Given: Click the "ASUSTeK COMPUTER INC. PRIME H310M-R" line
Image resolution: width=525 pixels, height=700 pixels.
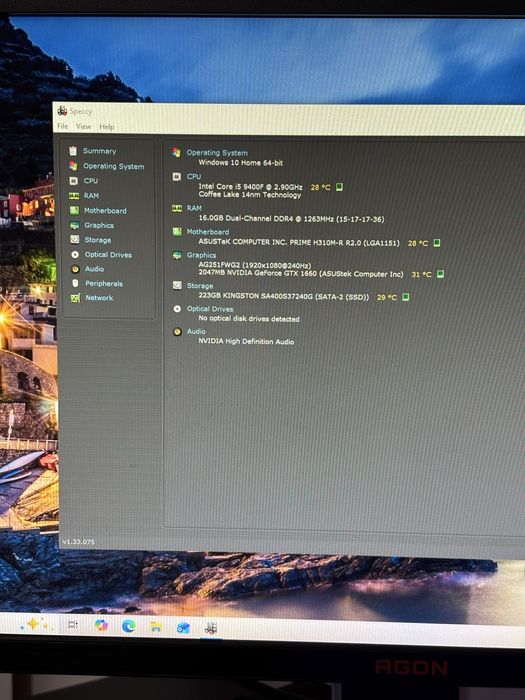Looking at the screenshot, I should pyautogui.click(x=299, y=242).
